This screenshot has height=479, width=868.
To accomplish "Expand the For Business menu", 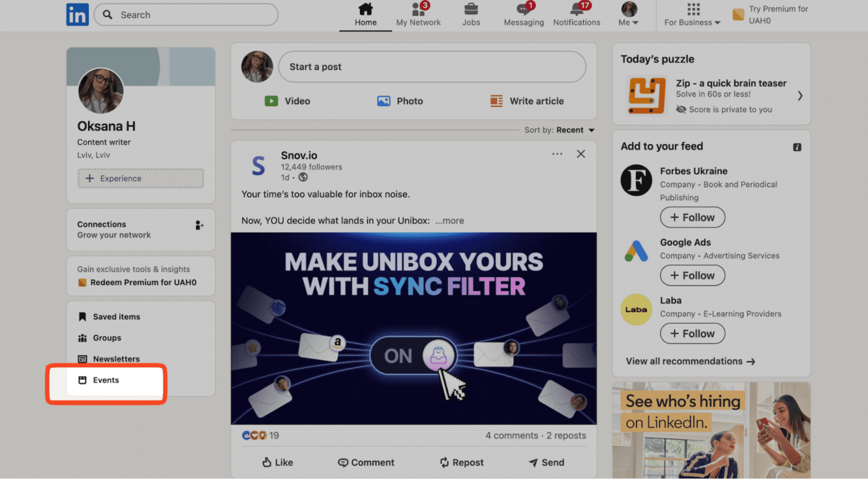I will click(692, 15).
